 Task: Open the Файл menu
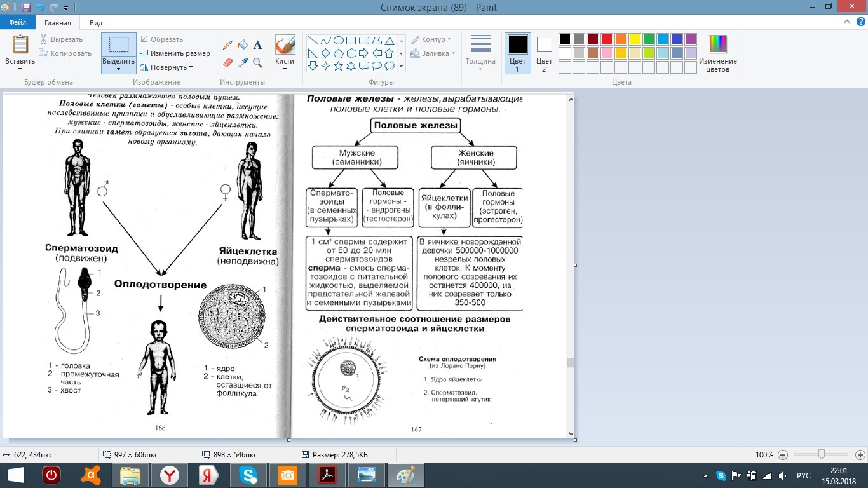[17, 23]
